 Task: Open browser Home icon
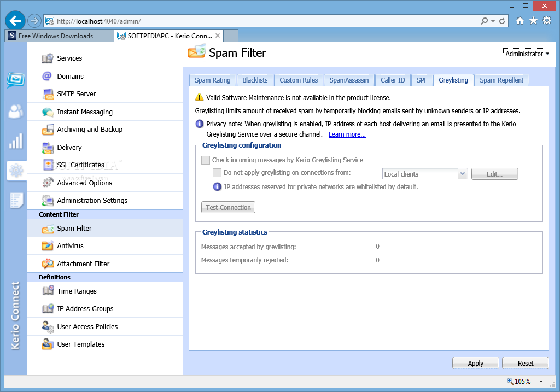pos(520,21)
